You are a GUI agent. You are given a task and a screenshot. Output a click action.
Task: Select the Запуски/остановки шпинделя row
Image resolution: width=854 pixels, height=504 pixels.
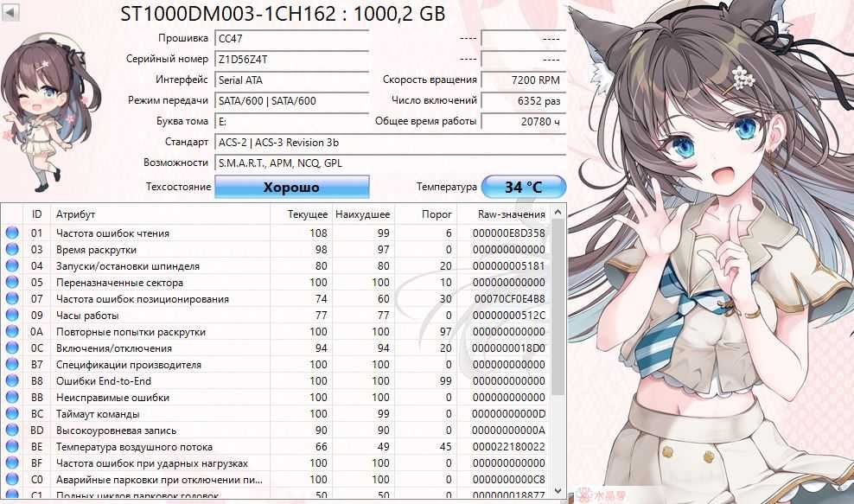[x=276, y=265]
